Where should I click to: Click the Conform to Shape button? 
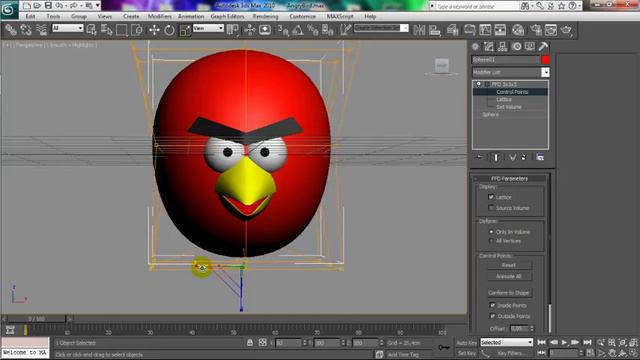(x=509, y=293)
